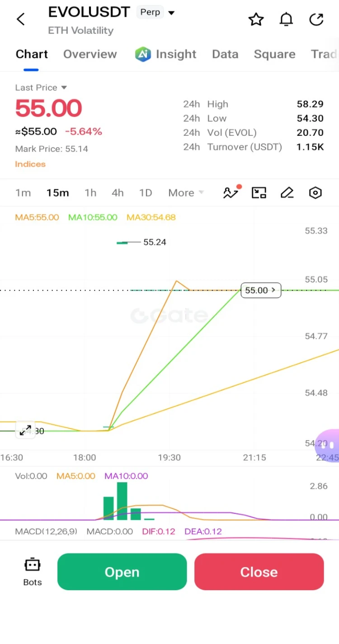Tap the MACD(12,26,9) indicator label

tap(46, 531)
